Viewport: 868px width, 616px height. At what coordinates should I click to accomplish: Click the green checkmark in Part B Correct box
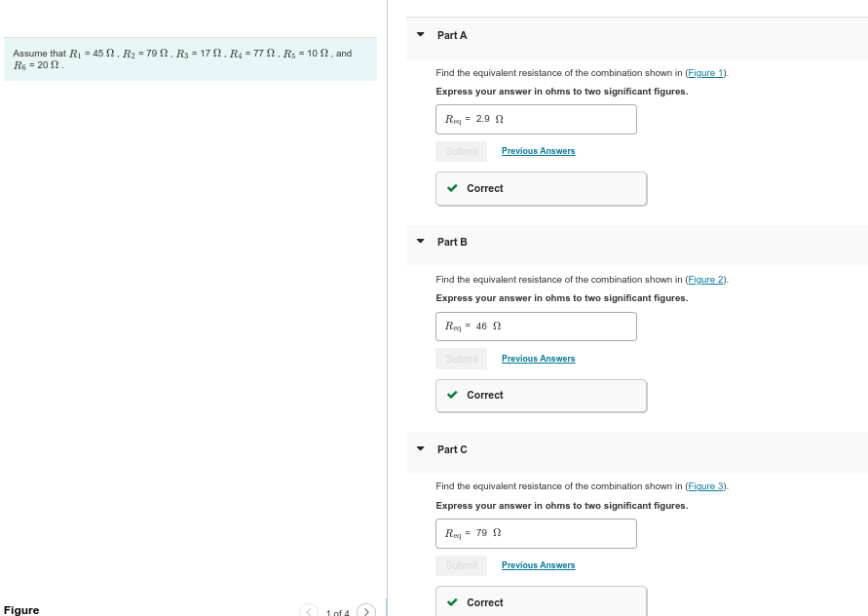tap(452, 395)
